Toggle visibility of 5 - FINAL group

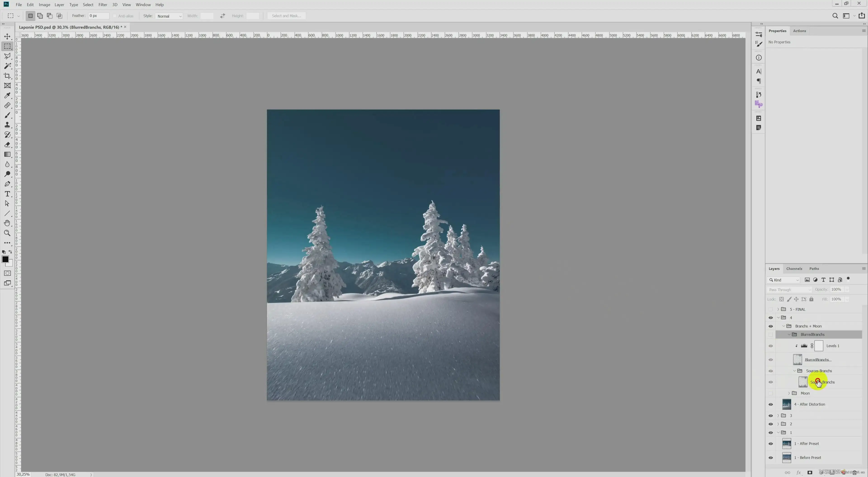coord(771,309)
